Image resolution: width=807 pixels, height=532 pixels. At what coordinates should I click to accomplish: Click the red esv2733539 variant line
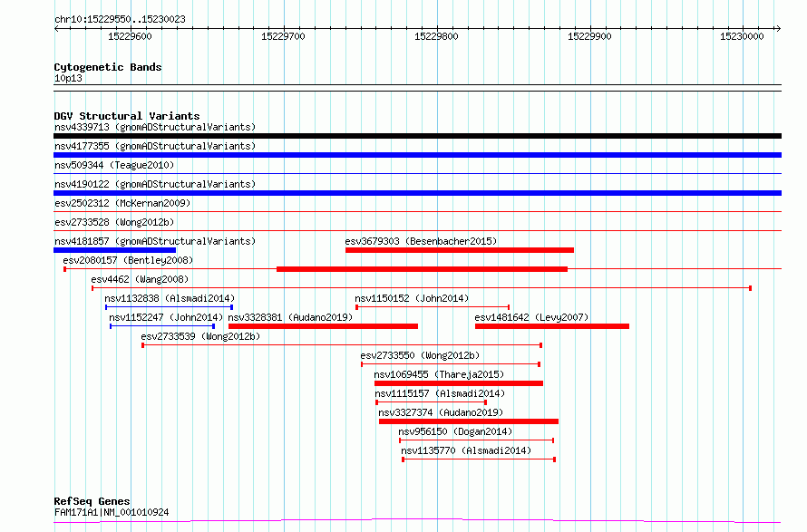tap(342, 345)
